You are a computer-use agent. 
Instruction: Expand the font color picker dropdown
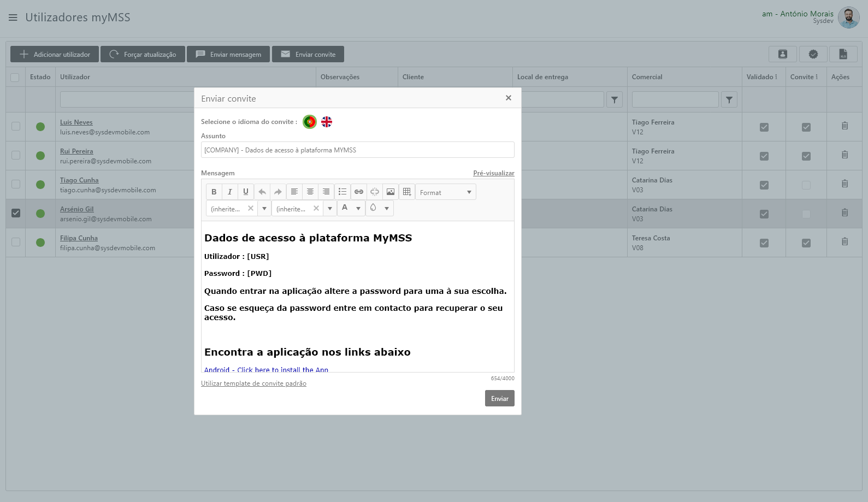[x=358, y=208]
